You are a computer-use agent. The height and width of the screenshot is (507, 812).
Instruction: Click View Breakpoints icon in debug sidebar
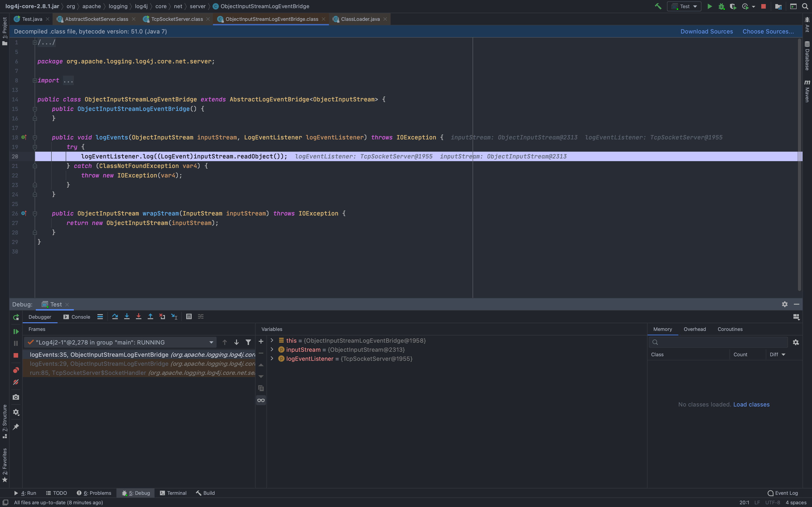pyautogui.click(x=16, y=370)
